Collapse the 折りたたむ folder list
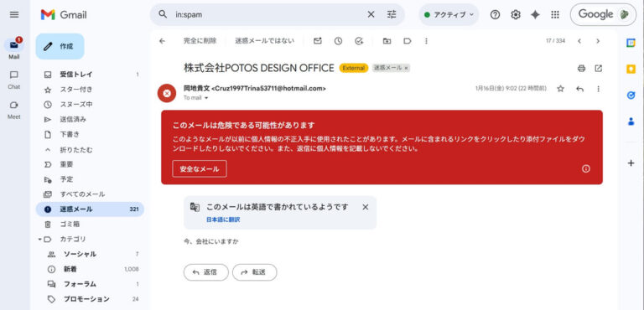Image resolution: width=644 pixels, height=310 pixels. [x=90, y=149]
